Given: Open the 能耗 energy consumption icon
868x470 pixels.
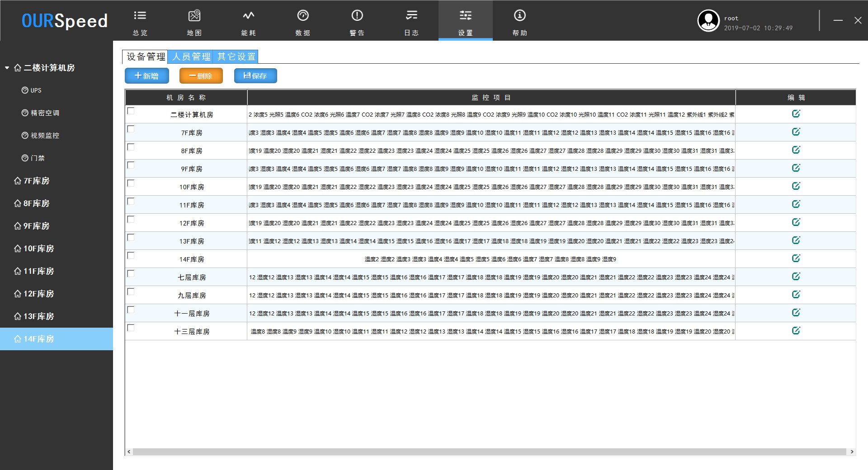Looking at the screenshot, I should point(249,16).
